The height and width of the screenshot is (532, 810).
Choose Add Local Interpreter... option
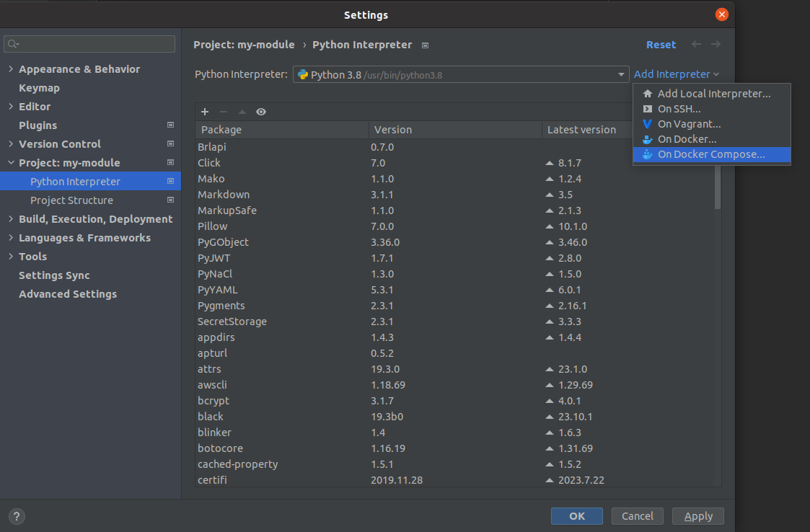pyautogui.click(x=713, y=94)
